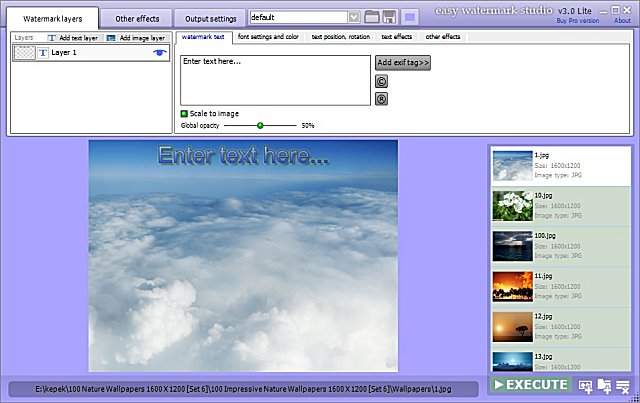The width and height of the screenshot is (640, 403).
Task: Select the watermark text sub-tab
Action: point(203,37)
